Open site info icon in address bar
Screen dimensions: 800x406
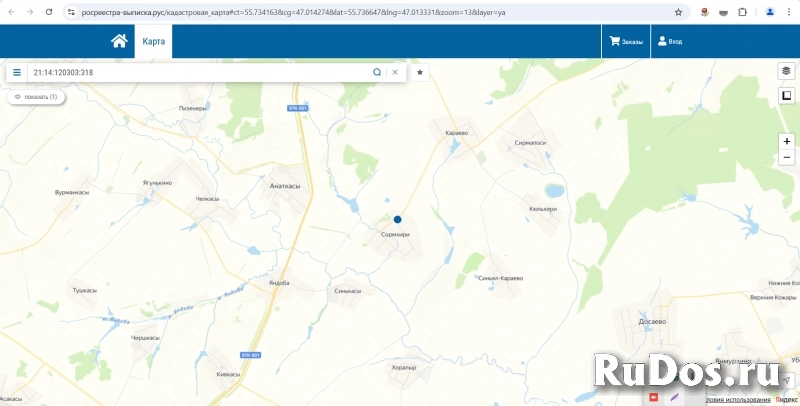[x=71, y=12]
